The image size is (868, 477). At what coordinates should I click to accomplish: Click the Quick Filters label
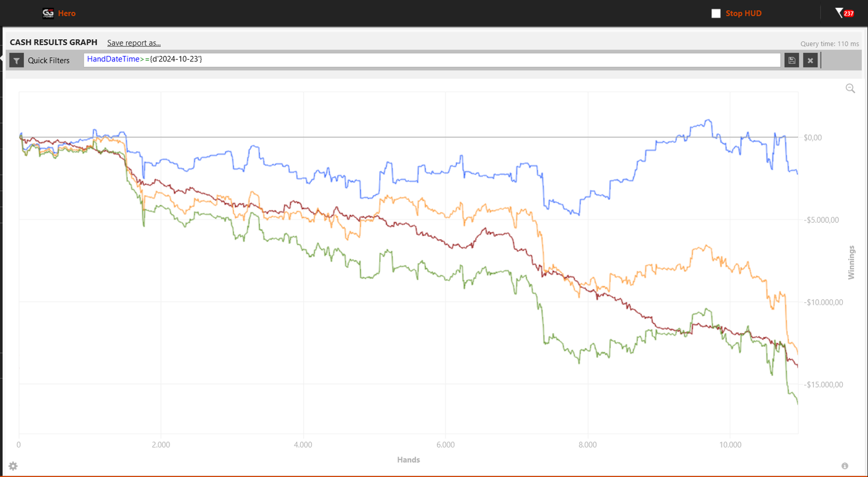click(x=49, y=60)
